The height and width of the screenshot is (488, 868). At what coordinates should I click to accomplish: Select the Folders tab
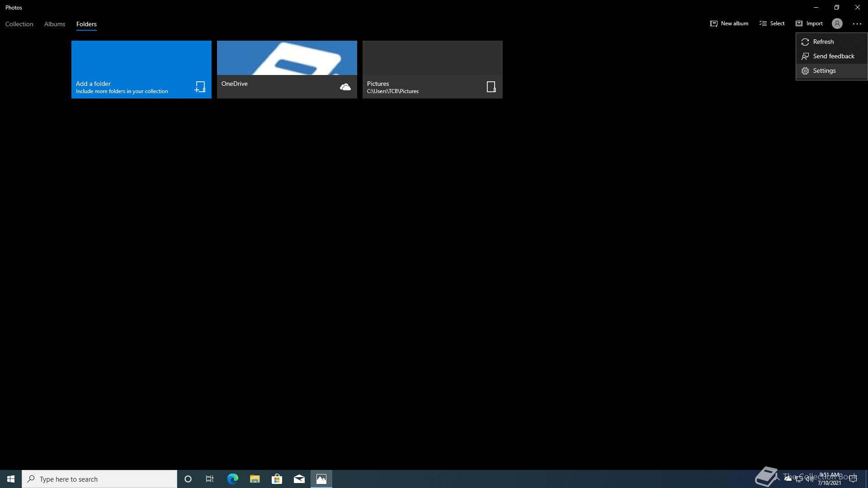point(86,24)
